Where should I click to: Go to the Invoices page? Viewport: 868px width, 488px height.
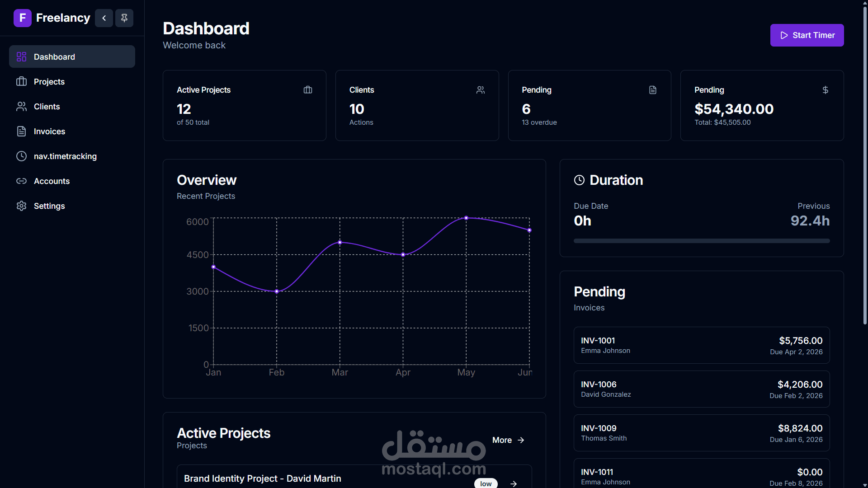click(x=49, y=131)
